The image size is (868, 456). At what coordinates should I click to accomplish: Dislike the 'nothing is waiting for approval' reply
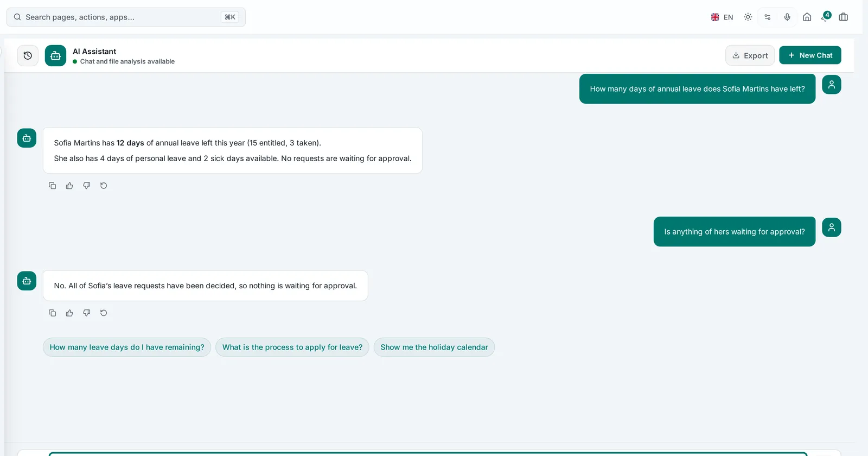87,313
